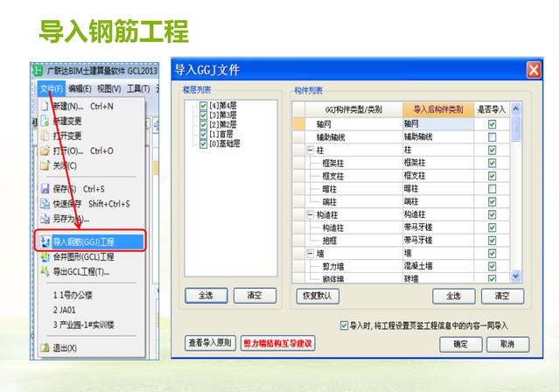Collapse the 墙 tree group
This screenshot has height=392, width=560.
pos(311,254)
